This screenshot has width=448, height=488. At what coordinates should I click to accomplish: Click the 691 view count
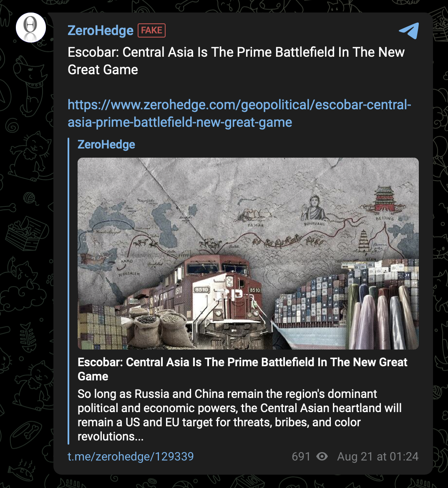(301, 457)
